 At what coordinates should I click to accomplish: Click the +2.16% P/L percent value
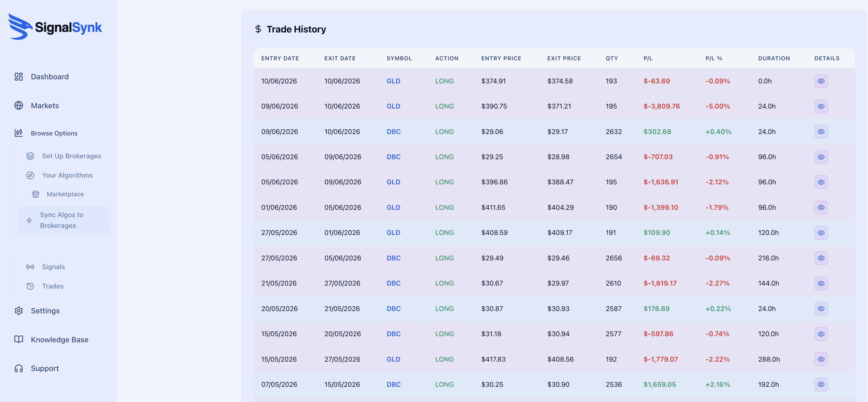(x=717, y=384)
